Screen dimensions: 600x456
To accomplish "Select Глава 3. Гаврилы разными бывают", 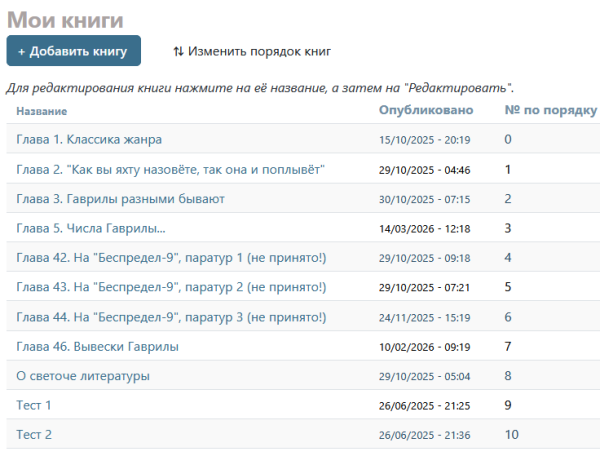I will coord(120,199).
